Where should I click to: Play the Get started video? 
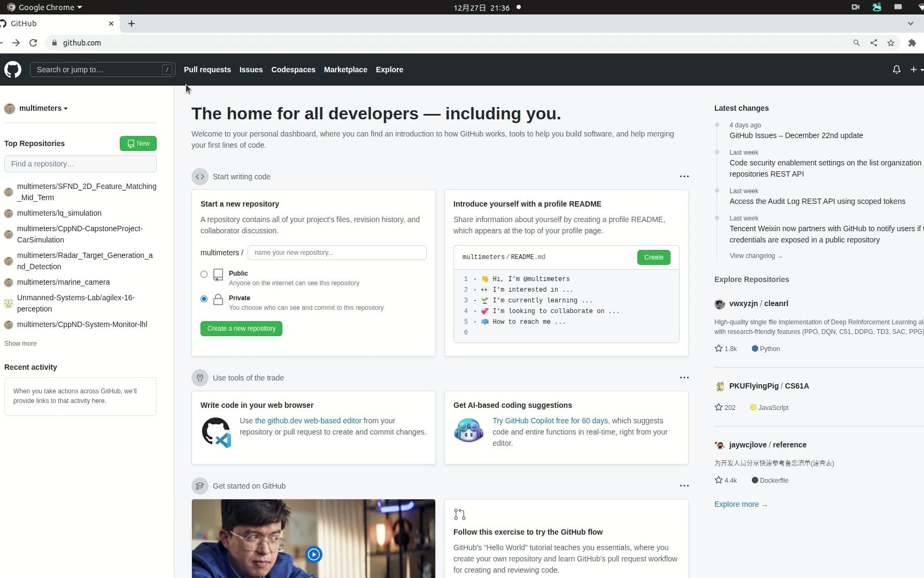pyautogui.click(x=314, y=554)
